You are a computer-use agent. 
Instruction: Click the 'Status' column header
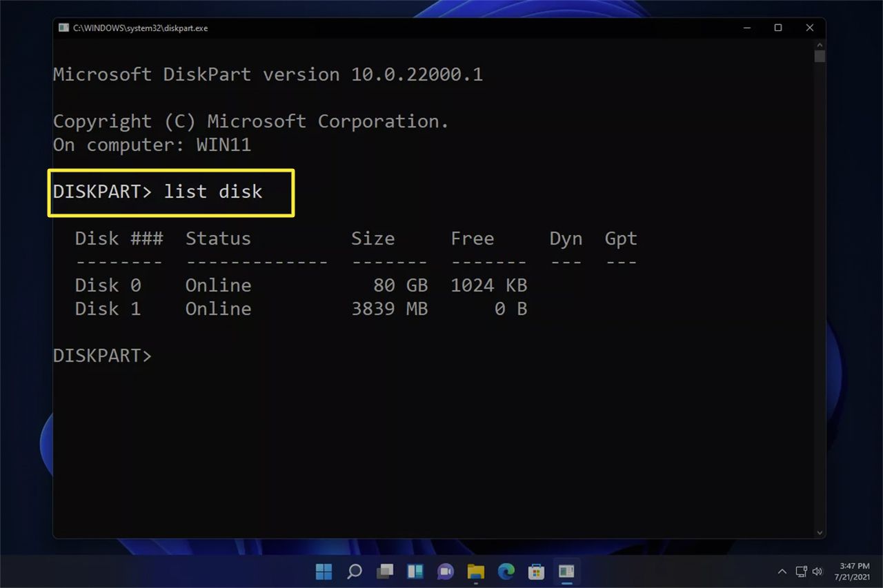pyautogui.click(x=219, y=239)
